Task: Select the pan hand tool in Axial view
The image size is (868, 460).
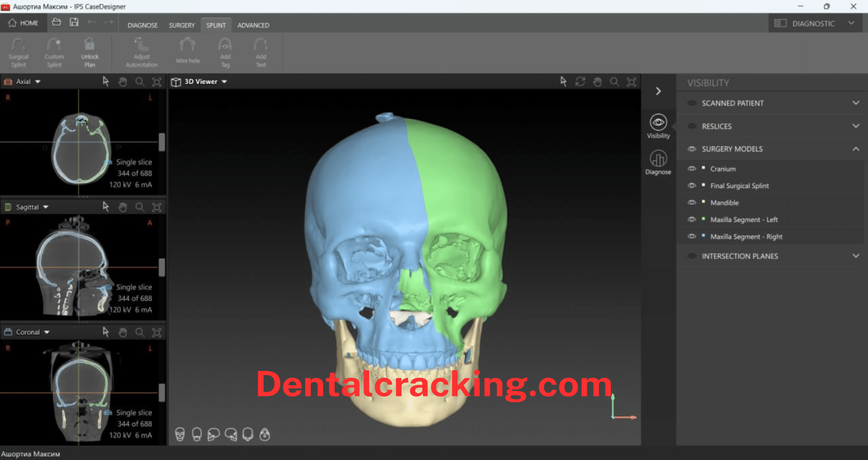Action: click(x=122, y=82)
